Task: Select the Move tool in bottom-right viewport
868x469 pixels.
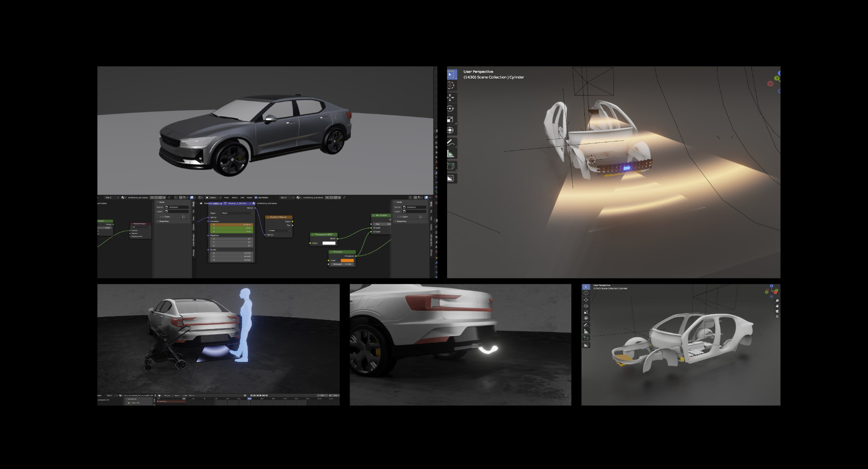Action: 586,300
